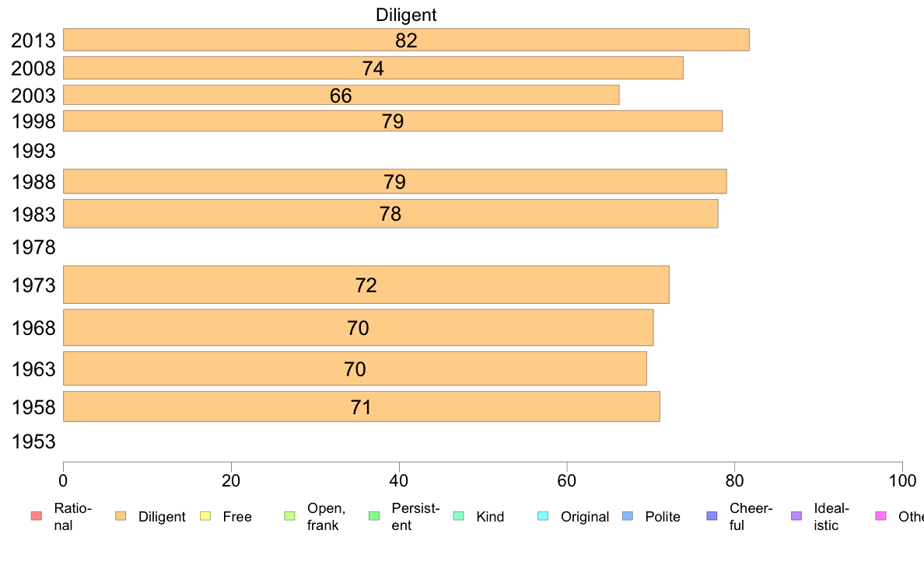Click the Diligent chart title
Viewport: 924px width, 572px height.
[x=406, y=15]
